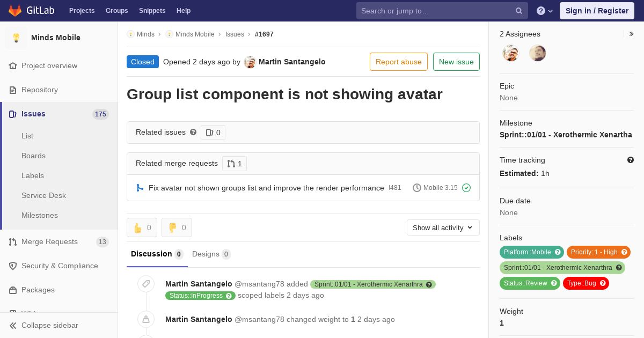Click the first assignee avatar

pos(511,53)
